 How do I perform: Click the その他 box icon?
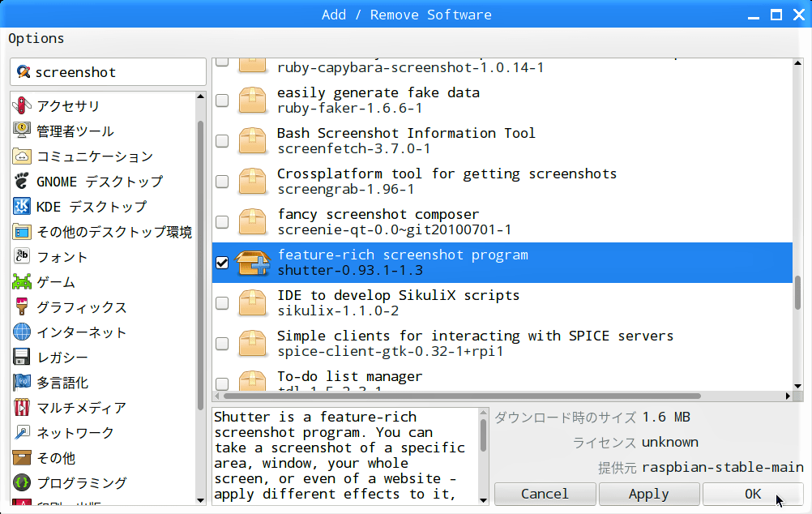[22, 457]
